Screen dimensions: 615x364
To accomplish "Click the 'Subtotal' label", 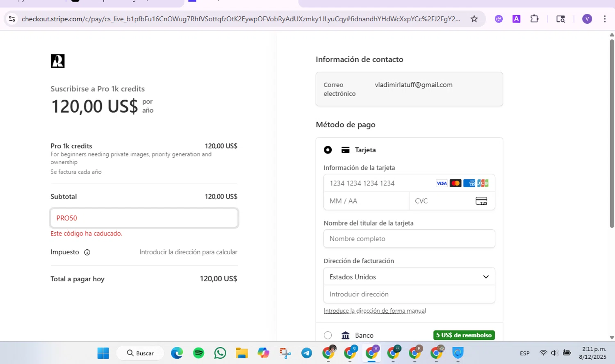I will 64,197.
